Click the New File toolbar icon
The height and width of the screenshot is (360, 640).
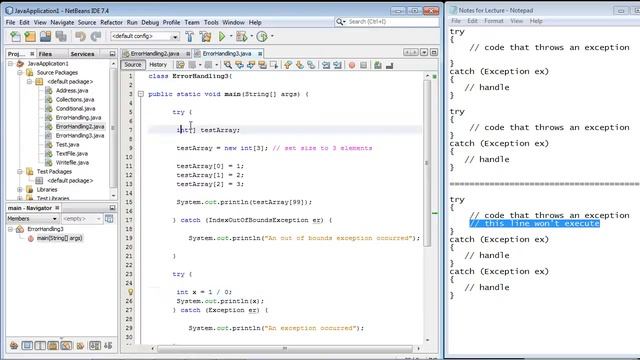(15, 37)
